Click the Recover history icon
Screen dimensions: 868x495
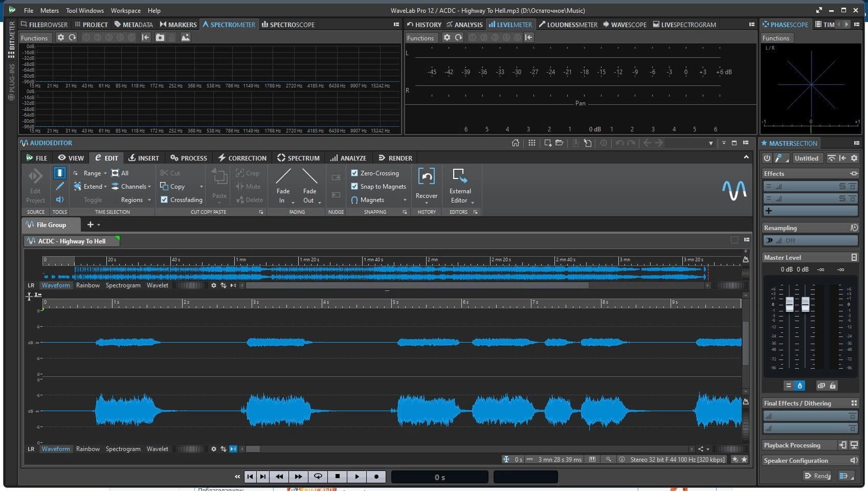tap(427, 176)
